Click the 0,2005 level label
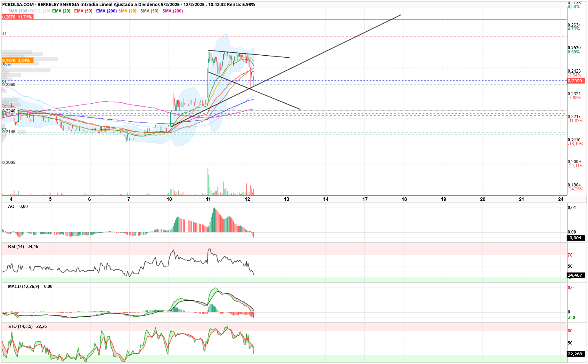 [9, 162]
